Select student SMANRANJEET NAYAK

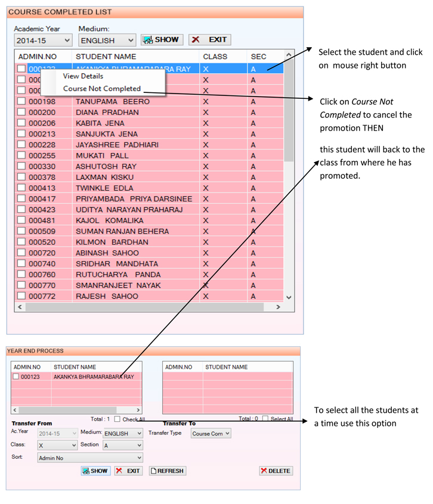[x=118, y=285]
